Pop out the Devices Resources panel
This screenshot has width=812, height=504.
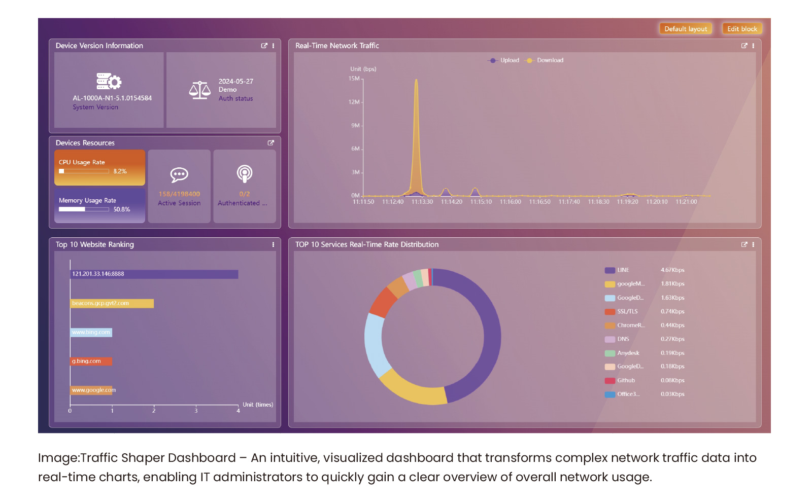[270, 143]
